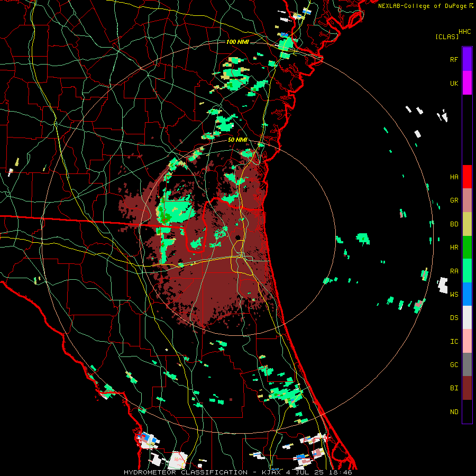The height and width of the screenshot is (476, 476).
Task: Click the 100 NMI range ring label
Action: [237, 42]
